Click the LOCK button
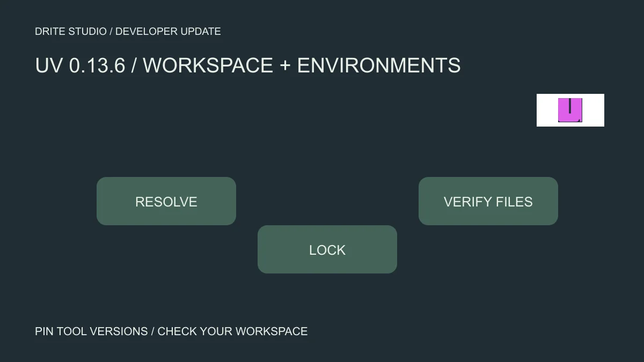Viewport: 644px width, 362px height. coord(327,249)
